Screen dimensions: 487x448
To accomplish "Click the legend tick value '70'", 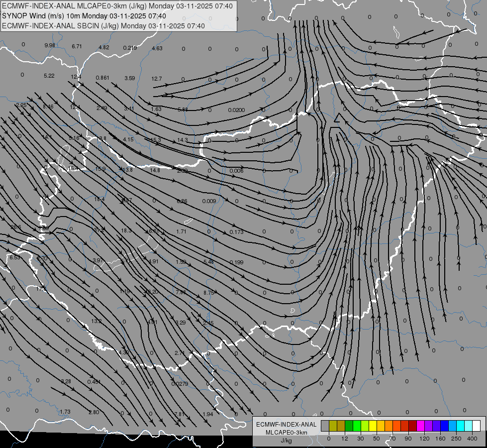I will pyautogui.click(x=392, y=439).
